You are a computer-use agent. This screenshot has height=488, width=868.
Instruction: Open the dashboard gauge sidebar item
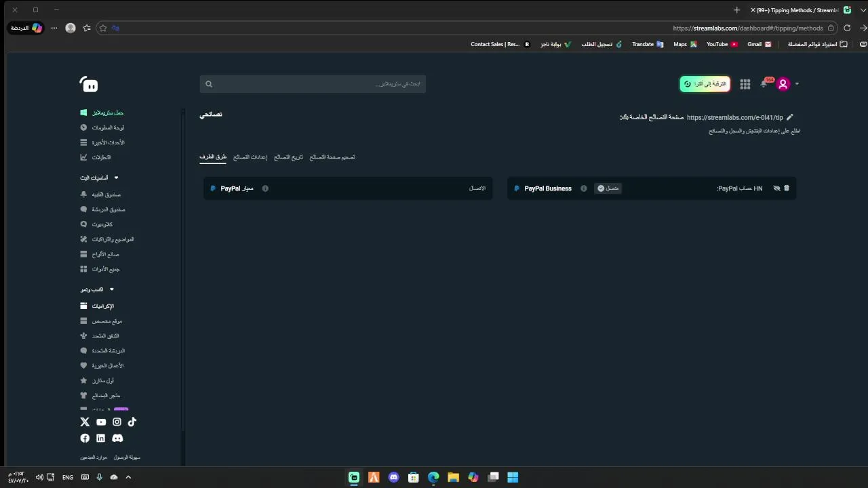pyautogui.click(x=102, y=127)
